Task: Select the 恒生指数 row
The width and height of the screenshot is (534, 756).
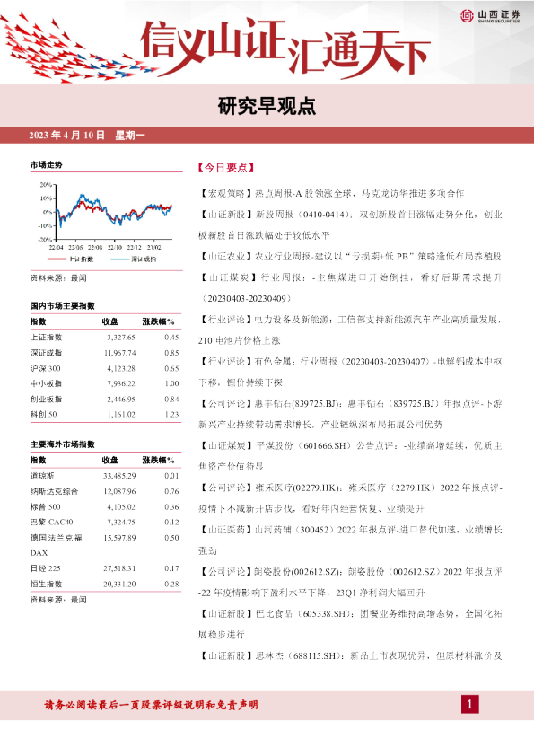Action: tap(105, 584)
